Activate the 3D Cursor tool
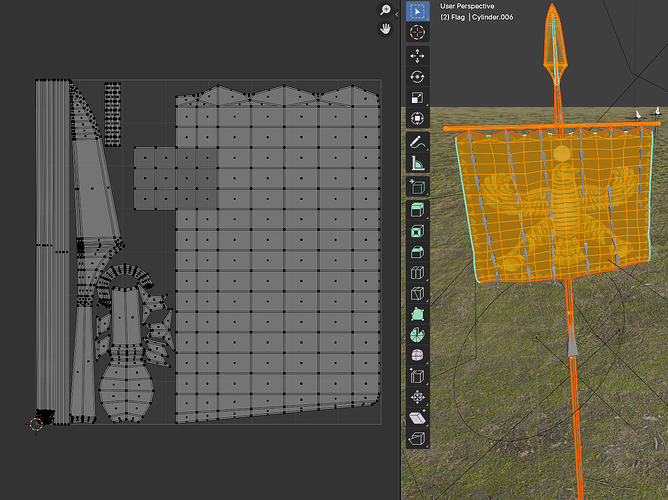 (x=418, y=32)
